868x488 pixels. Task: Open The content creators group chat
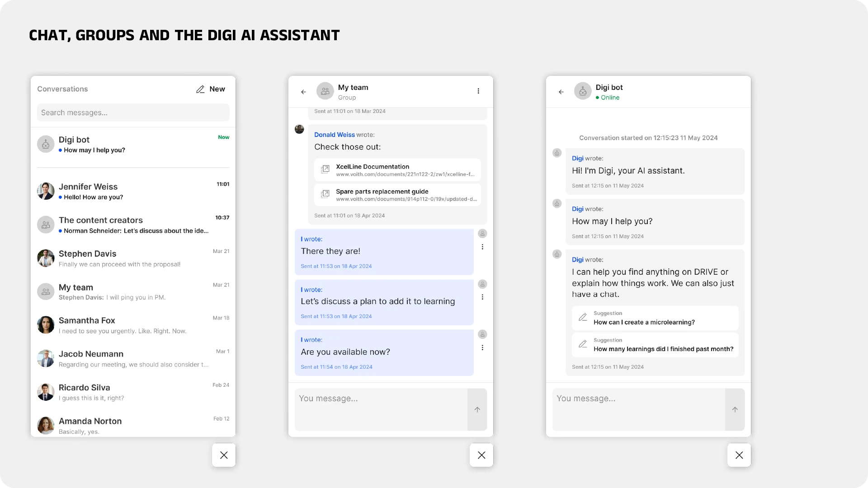pyautogui.click(x=133, y=225)
